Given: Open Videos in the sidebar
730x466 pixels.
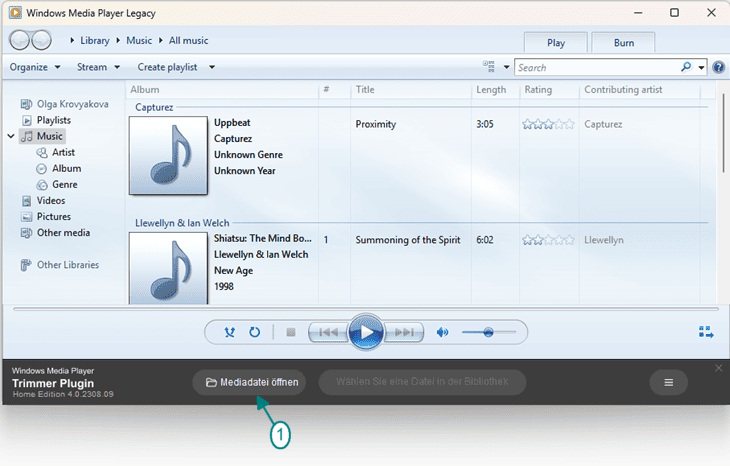Looking at the screenshot, I should tap(43, 201).
